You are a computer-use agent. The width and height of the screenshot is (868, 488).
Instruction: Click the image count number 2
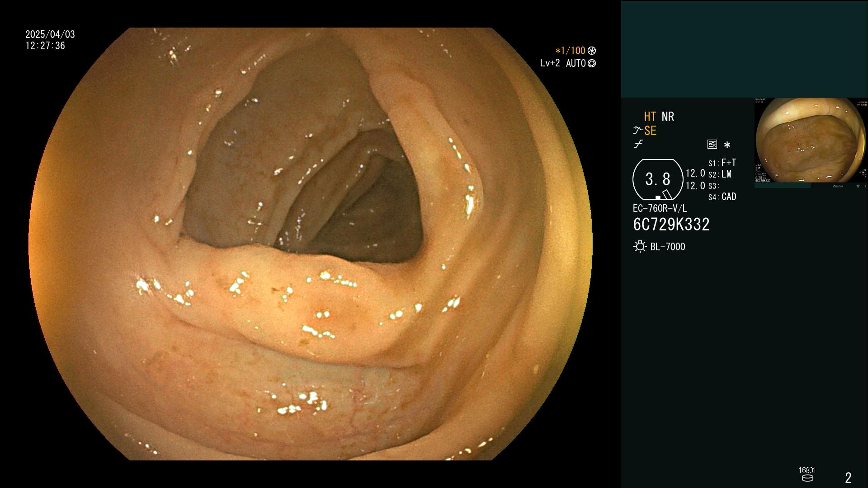pyautogui.click(x=848, y=478)
